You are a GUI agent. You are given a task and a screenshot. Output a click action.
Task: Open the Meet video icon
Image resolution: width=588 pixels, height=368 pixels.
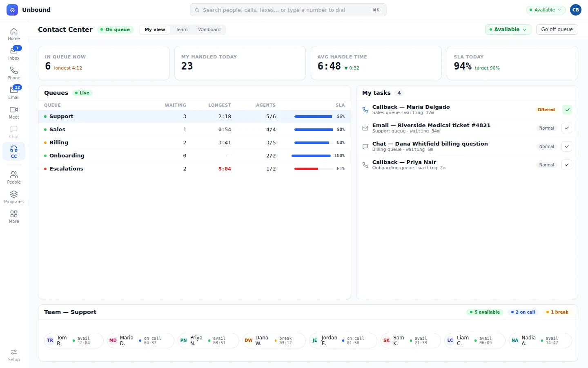(14, 112)
